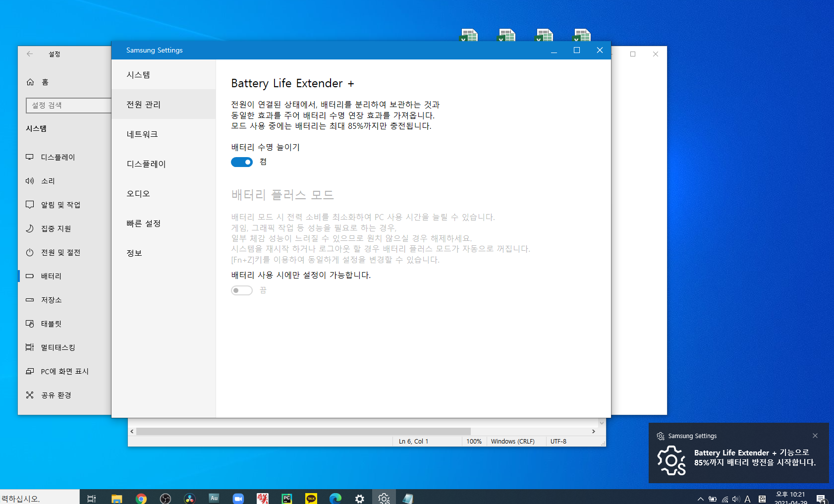Click 홈 icon in Windows Settings
This screenshot has width=834, height=504.
click(30, 82)
